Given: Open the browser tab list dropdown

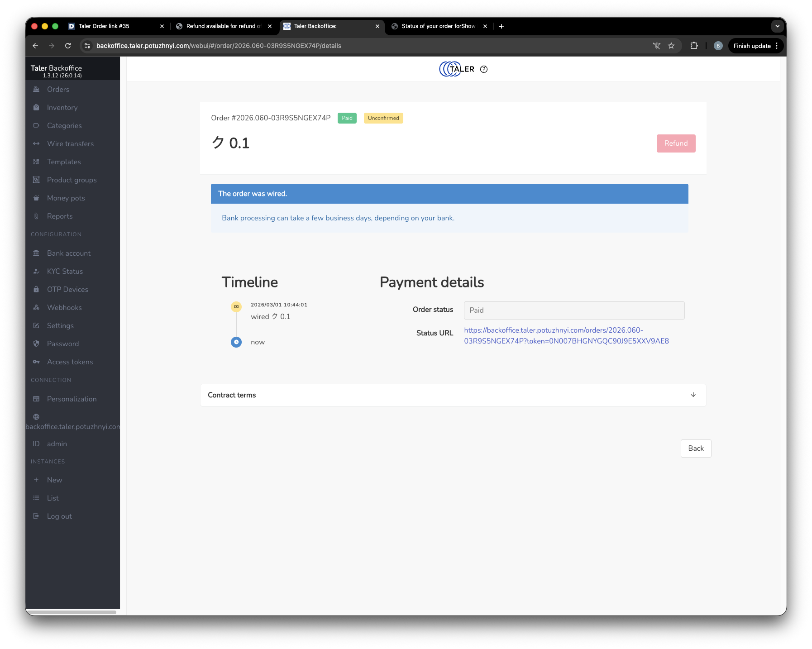Looking at the screenshot, I should point(777,26).
